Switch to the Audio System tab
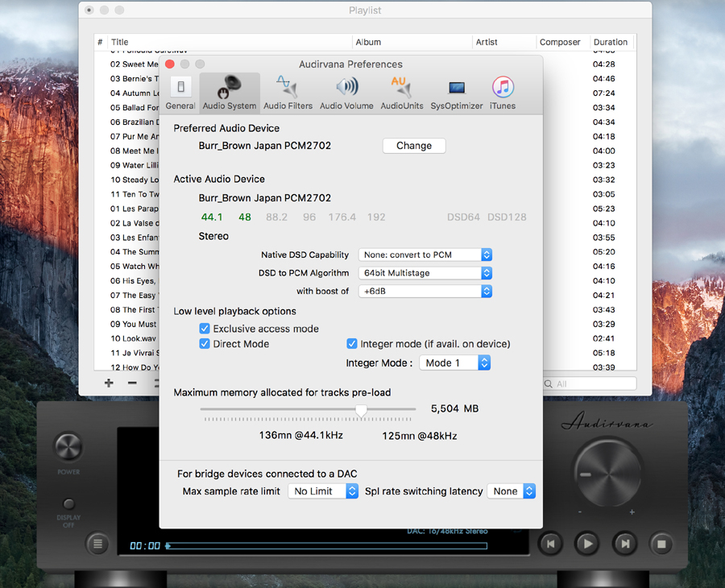The width and height of the screenshot is (725, 588). pyautogui.click(x=230, y=93)
